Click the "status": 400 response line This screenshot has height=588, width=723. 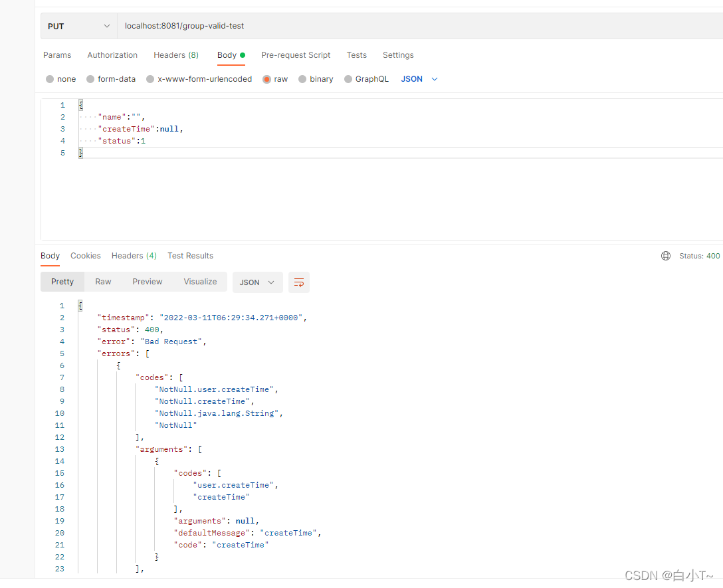pos(130,330)
